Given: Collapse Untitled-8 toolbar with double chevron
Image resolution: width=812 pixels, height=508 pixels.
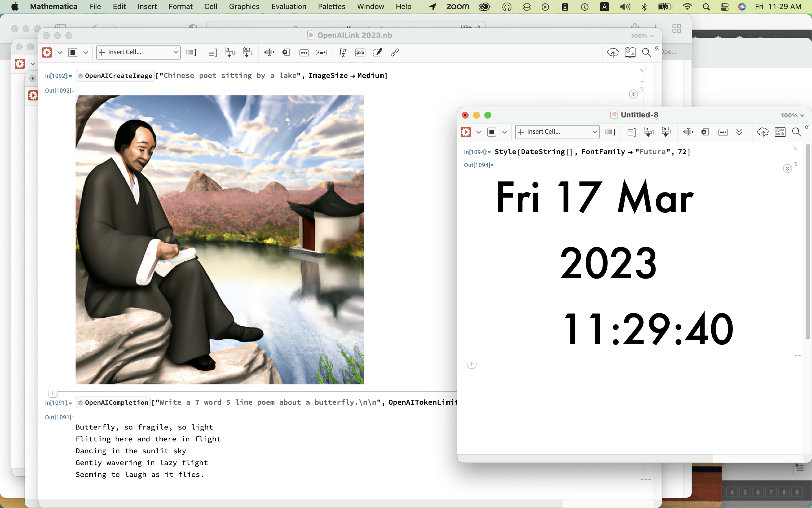Looking at the screenshot, I should (x=807, y=127).
